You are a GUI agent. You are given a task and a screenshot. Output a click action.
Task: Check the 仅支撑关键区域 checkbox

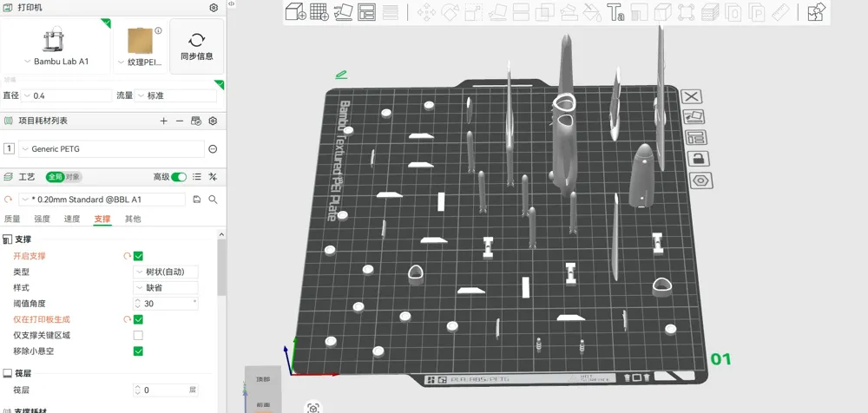click(x=138, y=336)
